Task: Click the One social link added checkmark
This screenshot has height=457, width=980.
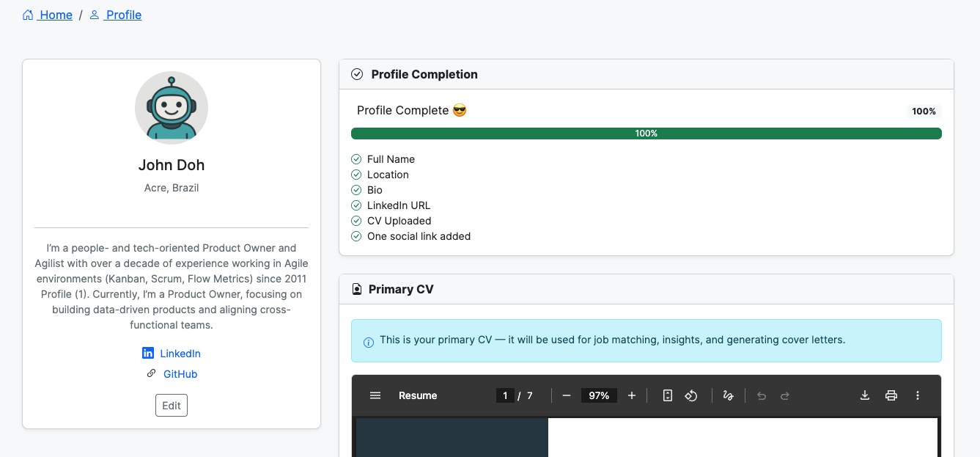Action: [x=356, y=236]
